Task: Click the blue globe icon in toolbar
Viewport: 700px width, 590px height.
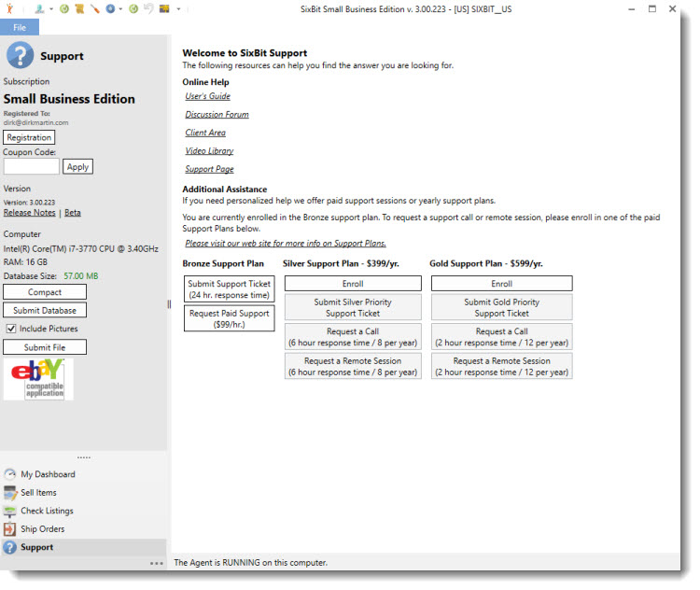Action: (x=110, y=8)
